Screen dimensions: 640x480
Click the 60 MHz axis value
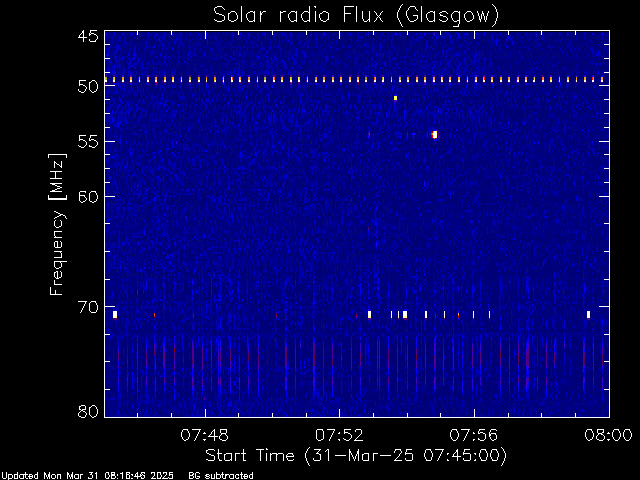point(88,196)
